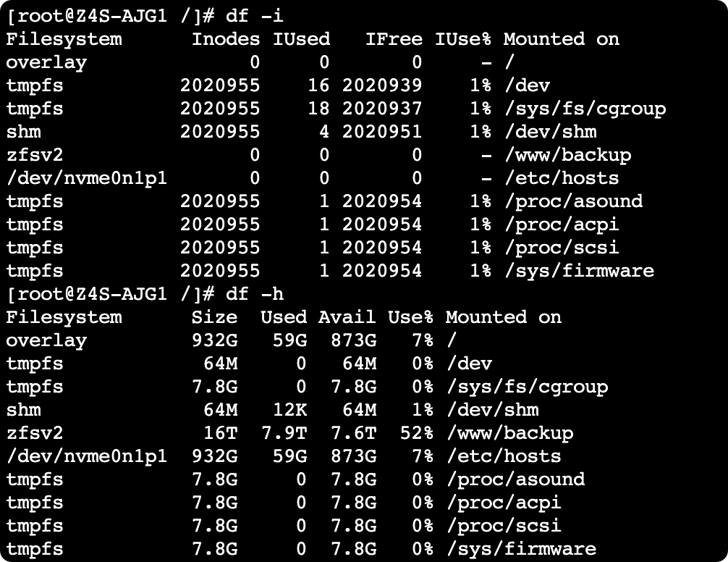
Task: Click the /www/backup path in inode table
Action: [568, 155]
